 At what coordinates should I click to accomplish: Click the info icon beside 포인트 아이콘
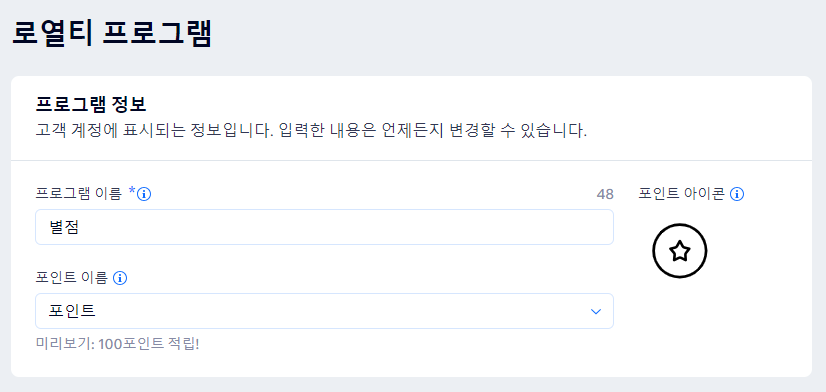coord(737,194)
